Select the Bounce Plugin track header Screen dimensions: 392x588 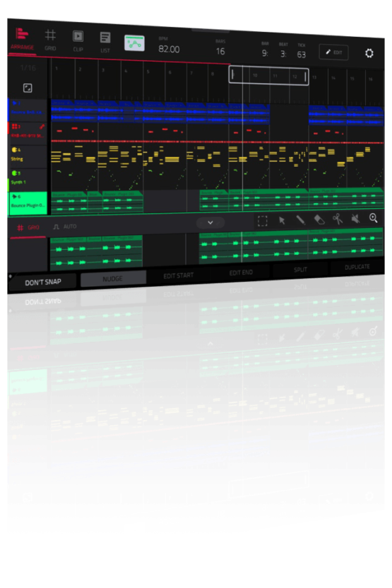[x=28, y=203]
